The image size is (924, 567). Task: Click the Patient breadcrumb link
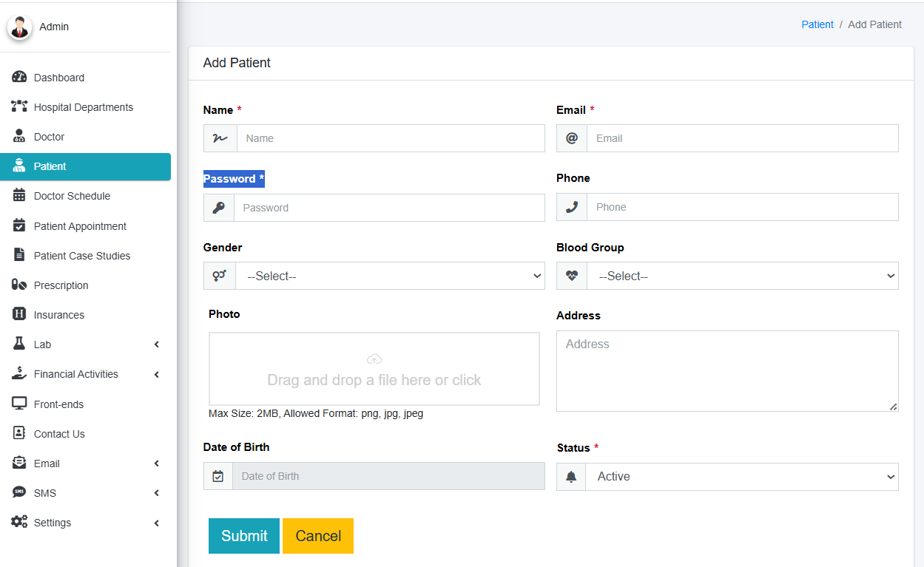pyautogui.click(x=817, y=24)
